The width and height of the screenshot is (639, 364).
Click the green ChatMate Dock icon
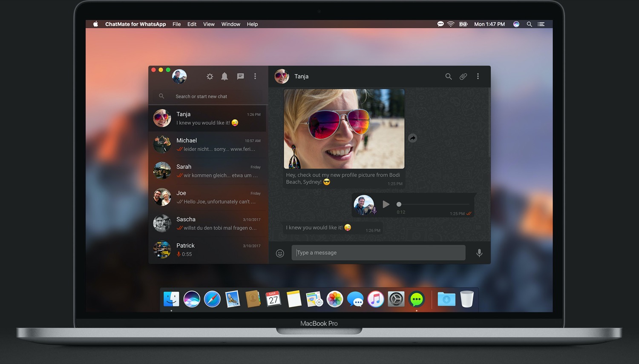coord(417,299)
